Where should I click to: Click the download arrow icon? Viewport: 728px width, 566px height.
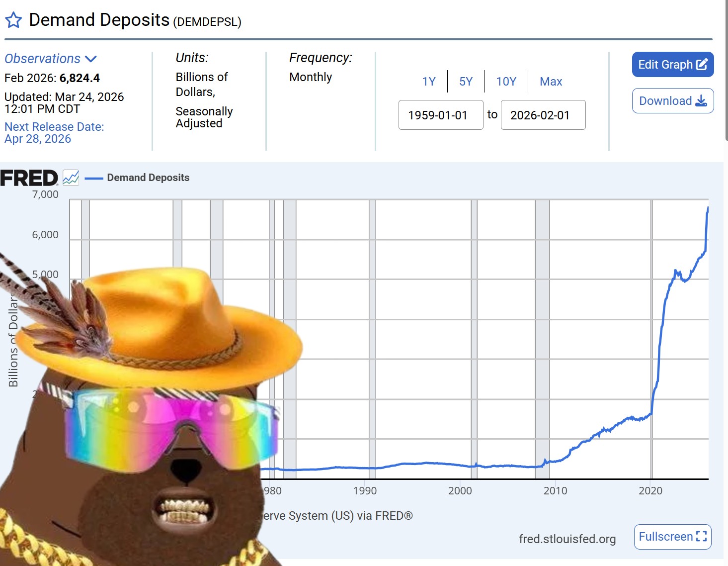point(701,101)
